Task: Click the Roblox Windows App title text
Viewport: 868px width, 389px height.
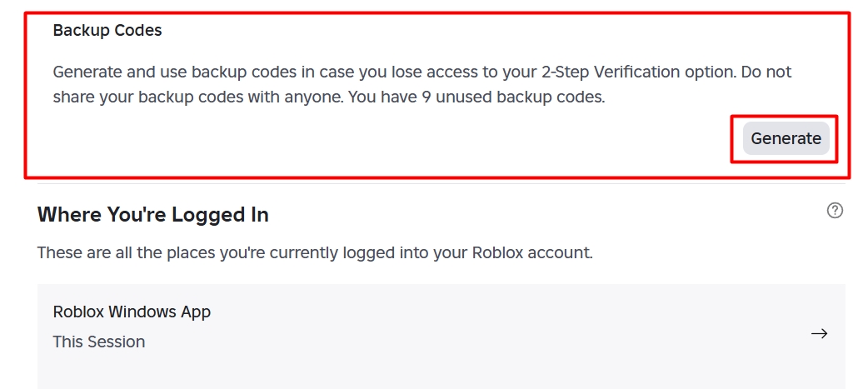Action: click(x=132, y=312)
